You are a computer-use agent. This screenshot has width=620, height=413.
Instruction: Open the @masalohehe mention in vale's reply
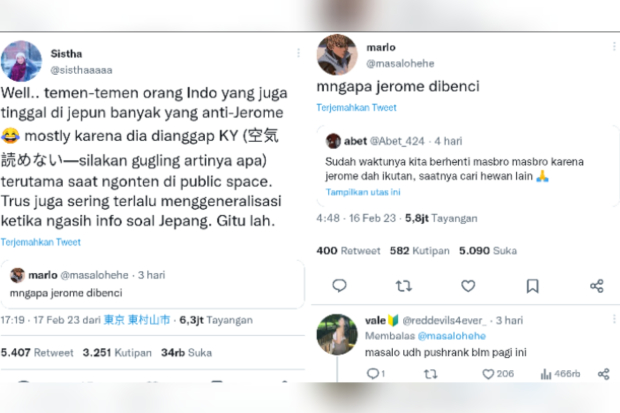(452, 336)
